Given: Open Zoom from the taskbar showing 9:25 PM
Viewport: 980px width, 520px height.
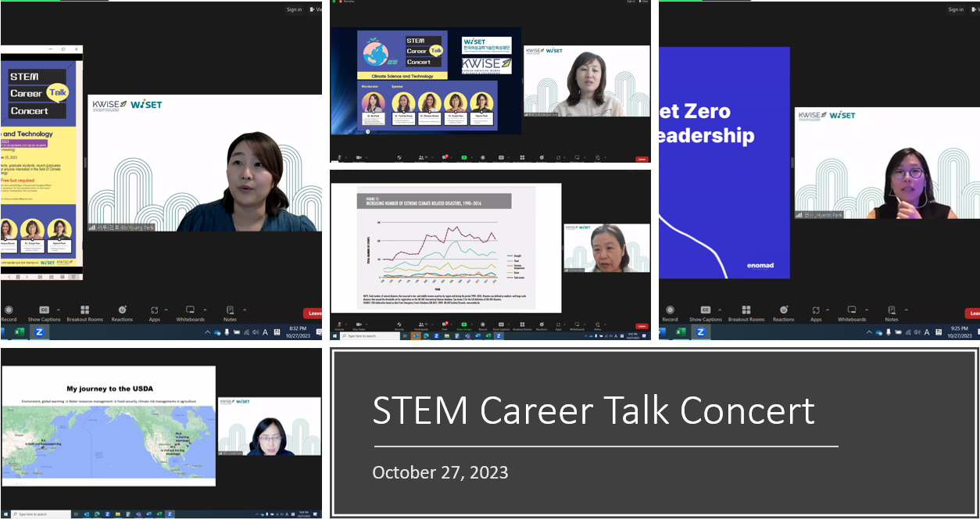Looking at the screenshot, I should (701, 332).
